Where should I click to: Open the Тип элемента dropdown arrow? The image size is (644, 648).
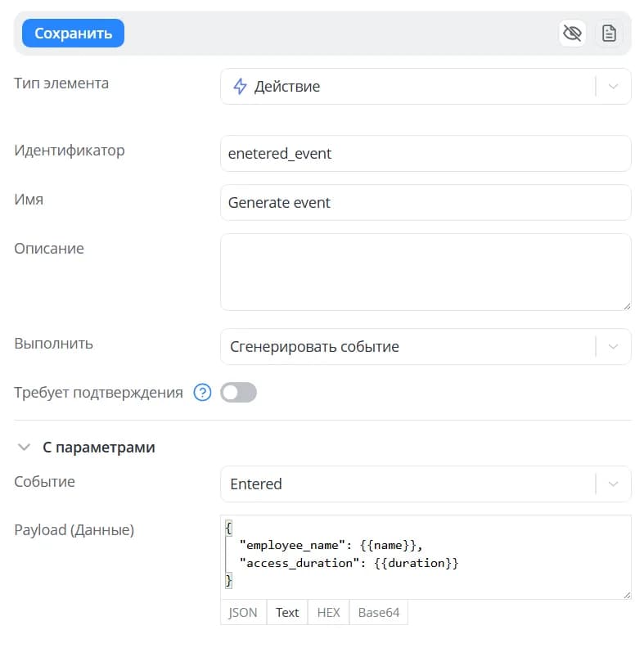[x=614, y=87]
